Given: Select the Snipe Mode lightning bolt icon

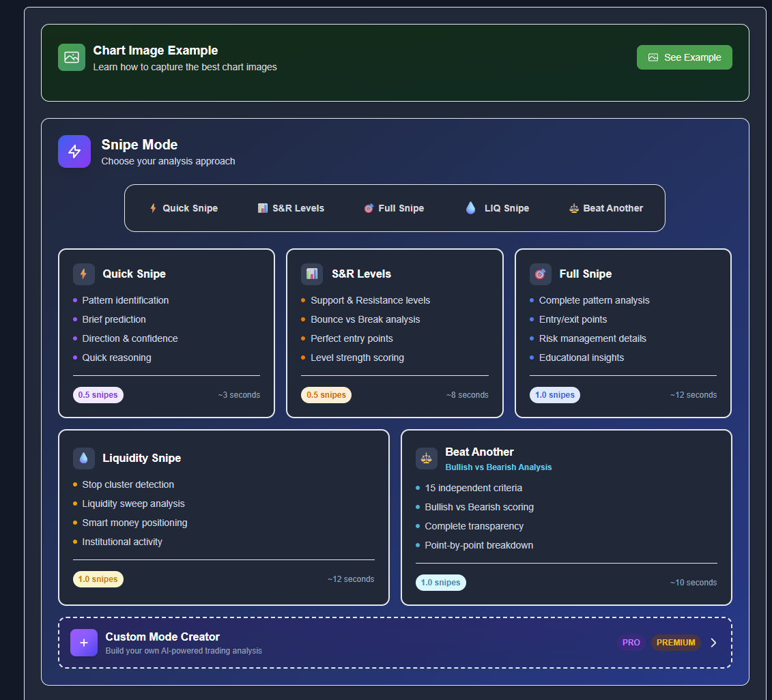Looking at the screenshot, I should pos(74,151).
